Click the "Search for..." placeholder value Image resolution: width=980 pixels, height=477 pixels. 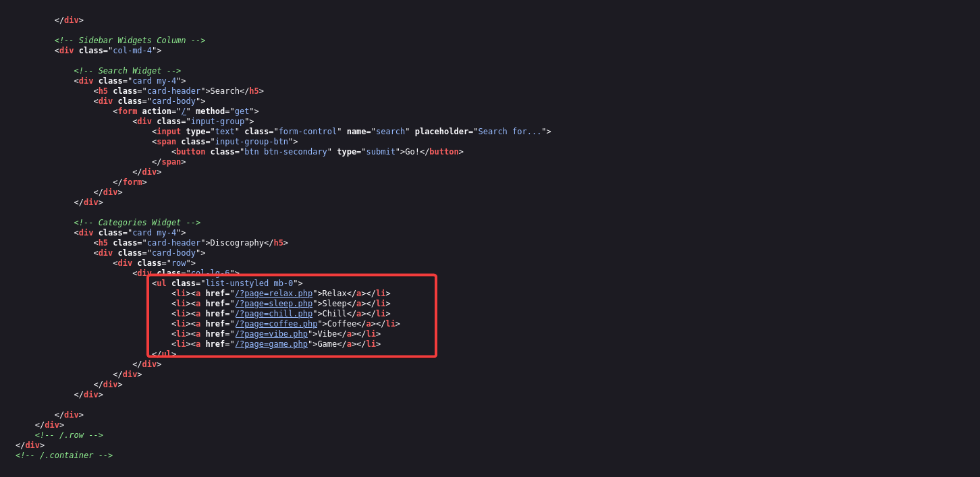click(510, 132)
